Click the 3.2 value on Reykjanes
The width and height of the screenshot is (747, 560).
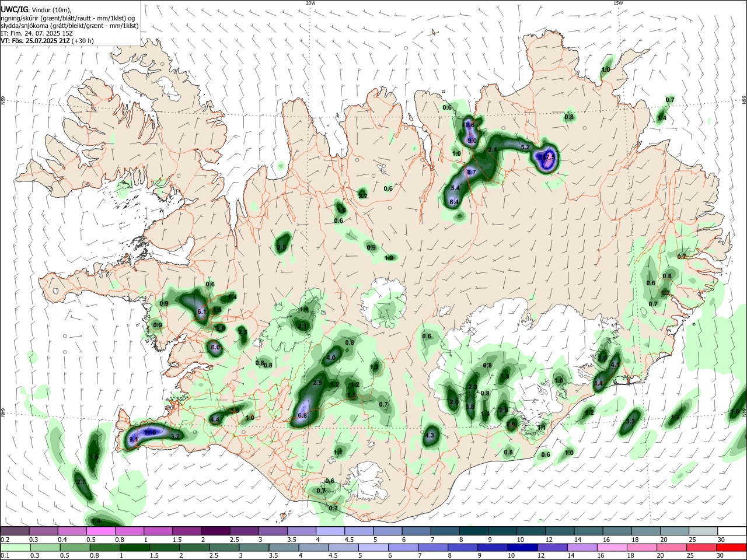click(175, 436)
